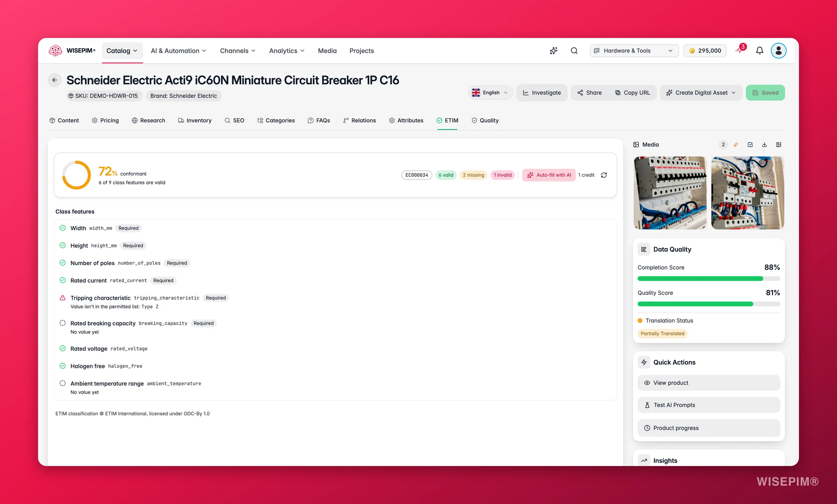Click the Completion Score progress bar

coord(709,278)
